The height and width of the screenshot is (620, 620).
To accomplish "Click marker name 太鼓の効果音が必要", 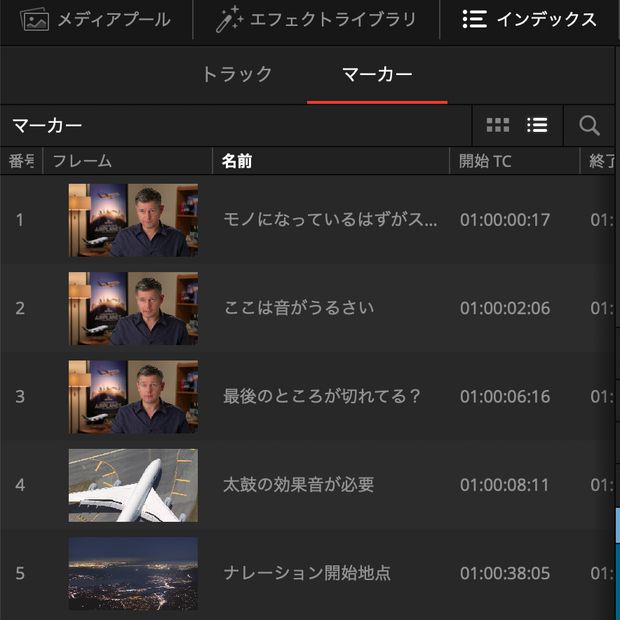I will [x=299, y=484].
